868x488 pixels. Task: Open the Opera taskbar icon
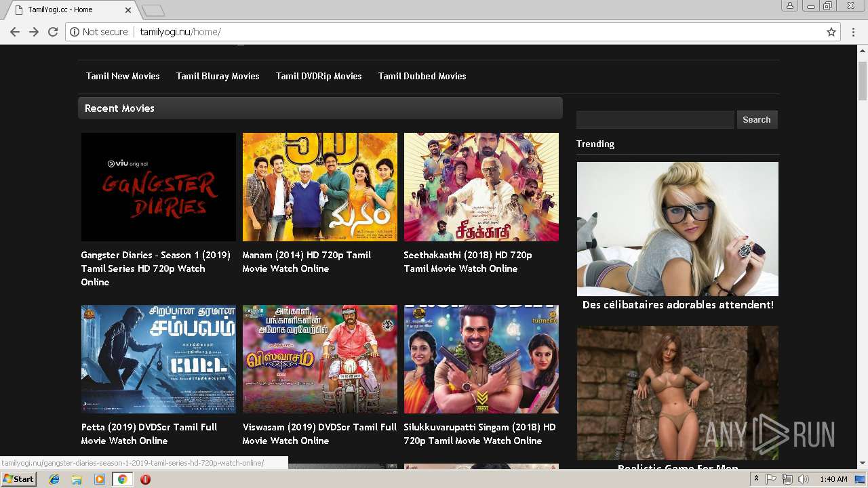[x=145, y=479]
